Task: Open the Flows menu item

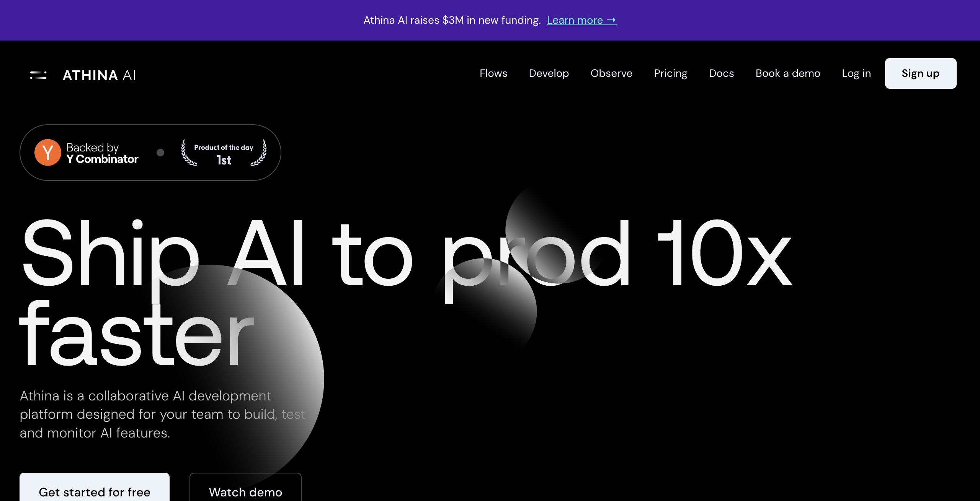Action: pos(493,73)
